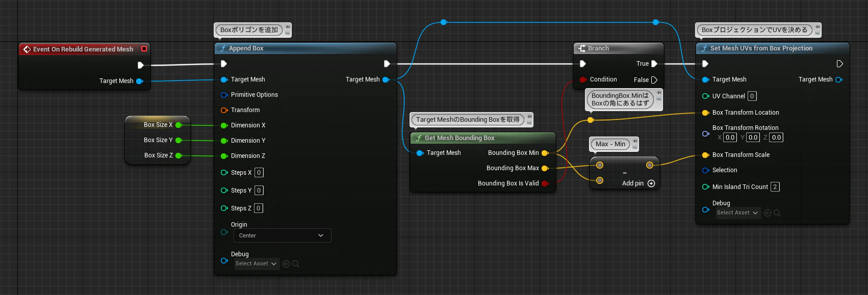868x295 pixels.
Task: Click the red Condition pin on Branch
Action: [583, 79]
